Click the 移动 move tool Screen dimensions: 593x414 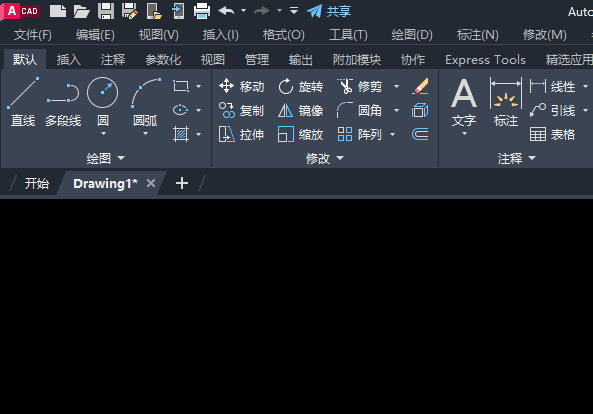[242, 86]
